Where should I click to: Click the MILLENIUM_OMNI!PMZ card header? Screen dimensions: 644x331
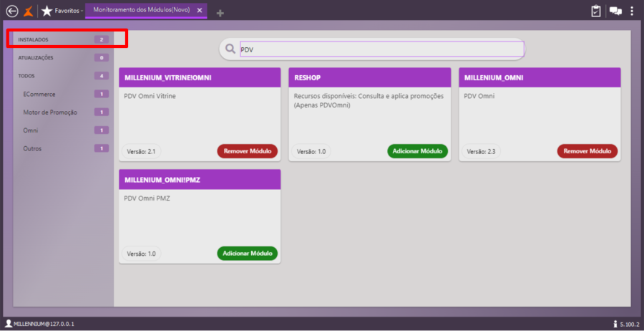200,180
